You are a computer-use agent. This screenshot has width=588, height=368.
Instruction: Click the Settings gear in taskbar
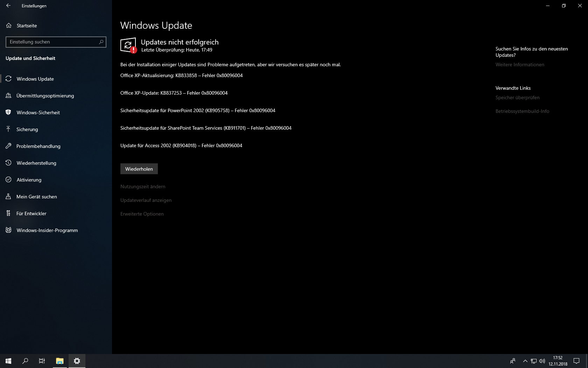click(x=77, y=361)
